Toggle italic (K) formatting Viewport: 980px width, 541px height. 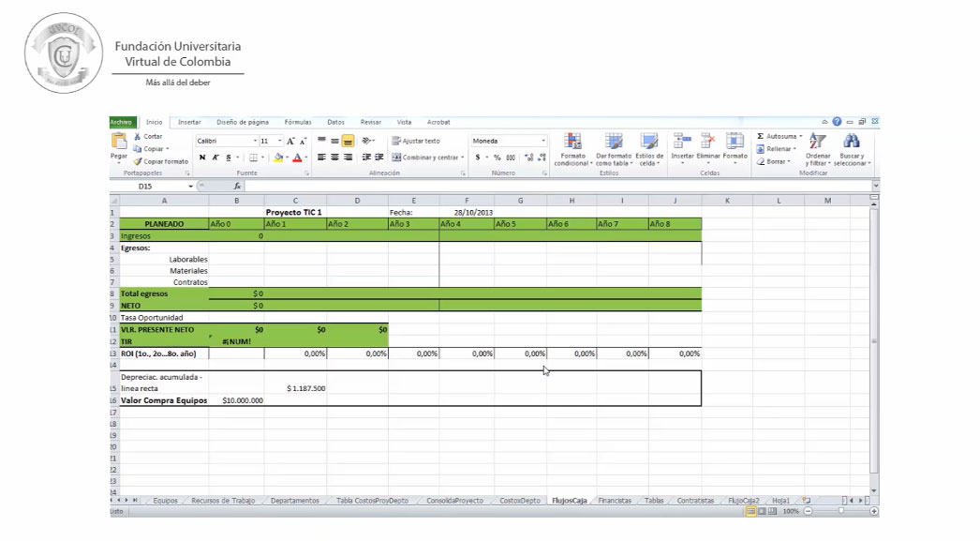[x=215, y=158]
